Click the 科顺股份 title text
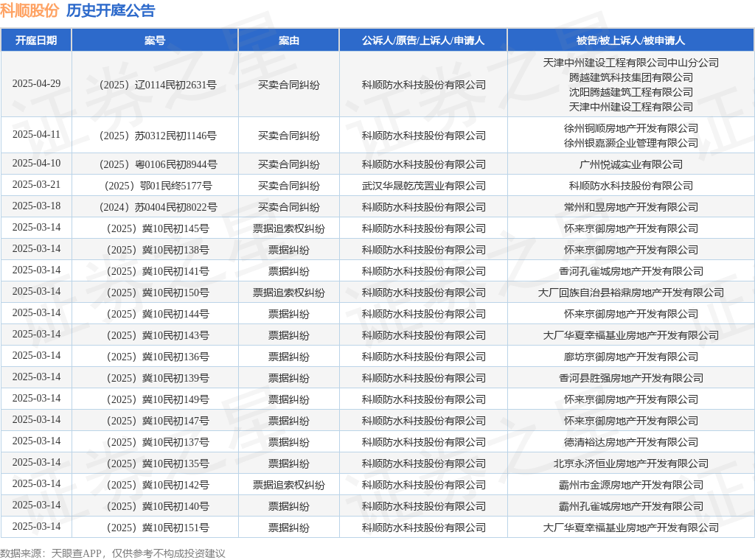 (29, 10)
